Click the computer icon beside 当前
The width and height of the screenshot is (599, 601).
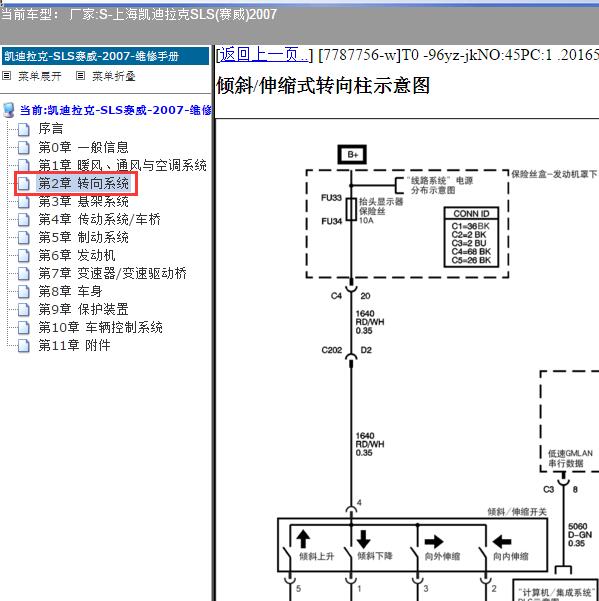coord(9,110)
